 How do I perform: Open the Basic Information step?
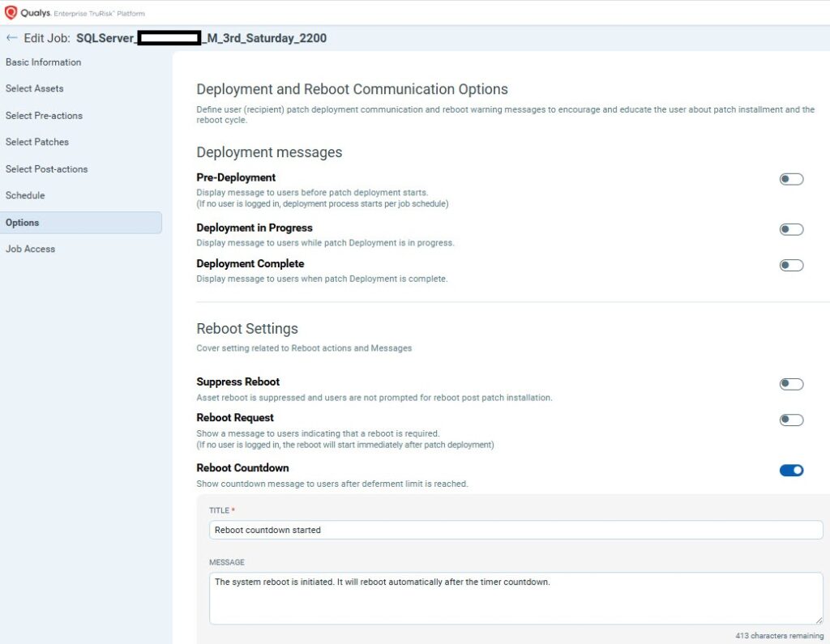pyautogui.click(x=44, y=62)
